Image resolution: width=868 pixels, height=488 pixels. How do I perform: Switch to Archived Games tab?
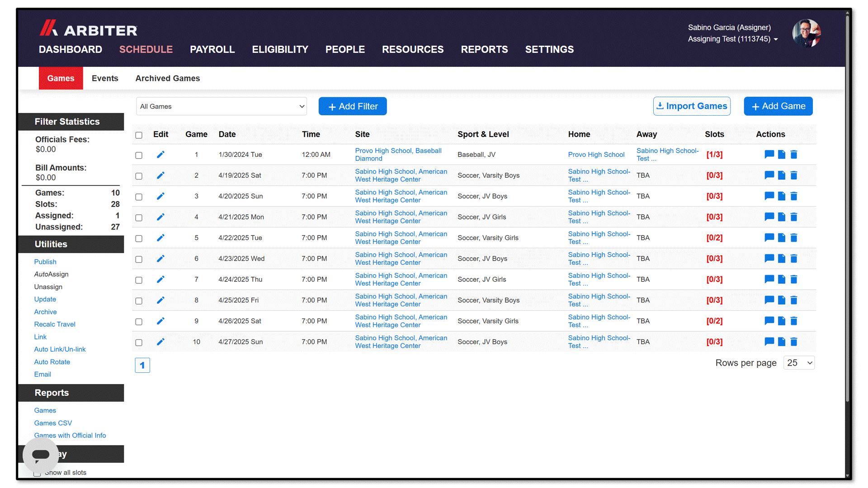pyautogui.click(x=168, y=78)
